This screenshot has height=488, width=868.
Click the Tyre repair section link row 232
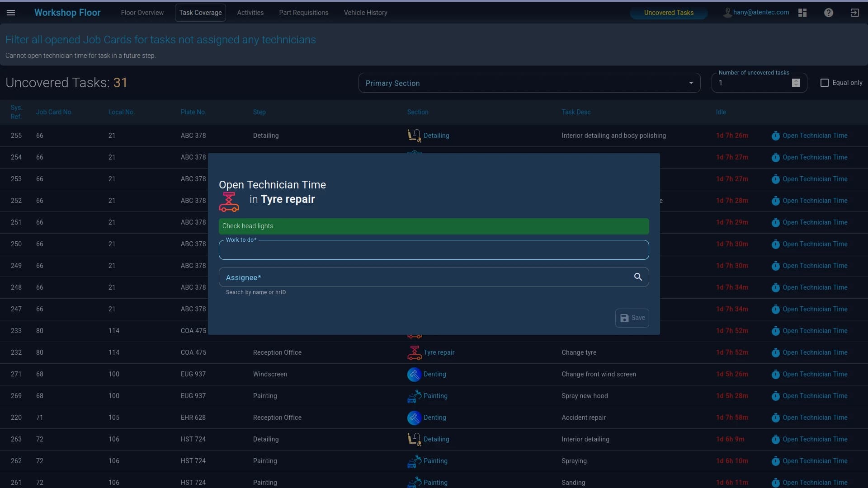439,352
